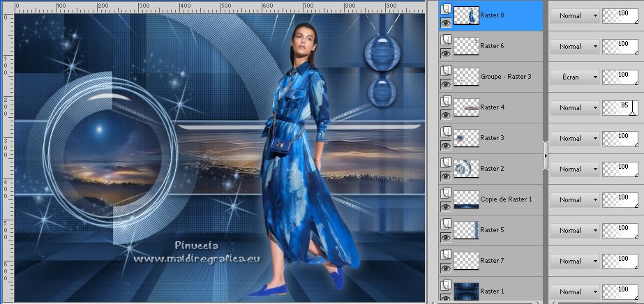The height and width of the screenshot is (304, 644).
Task: Toggle visibility of Groupe - Raster 3
Action: tap(446, 84)
